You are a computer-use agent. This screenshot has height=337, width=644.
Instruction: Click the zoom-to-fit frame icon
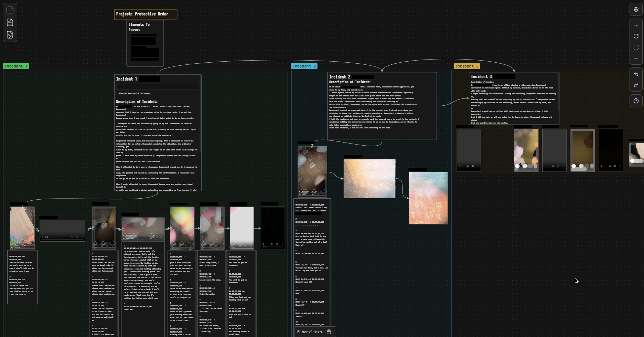[x=636, y=47]
